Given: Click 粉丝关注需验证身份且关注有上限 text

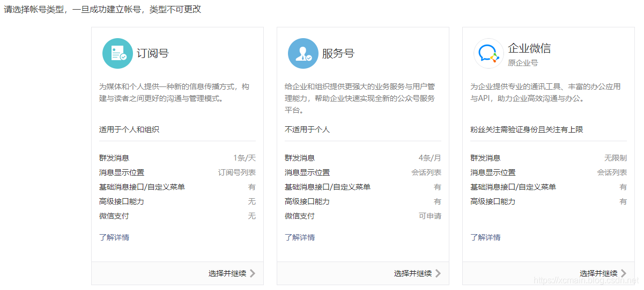Looking at the screenshot, I should pyautogui.click(x=527, y=129).
